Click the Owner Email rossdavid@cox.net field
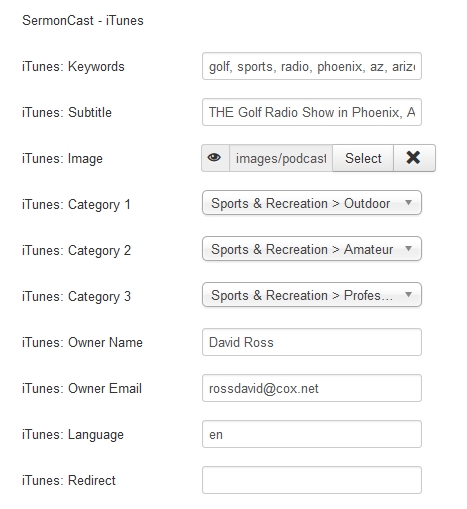The image size is (467, 509). pos(312,388)
